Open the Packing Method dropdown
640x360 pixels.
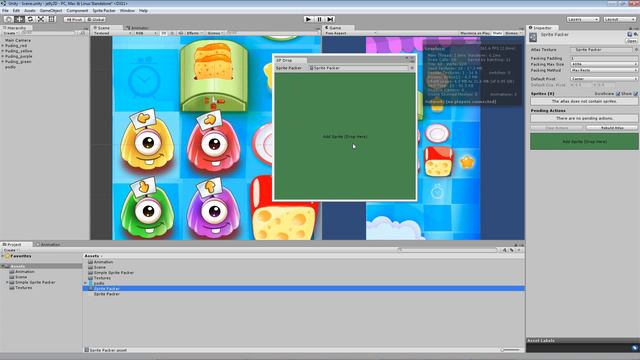point(604,70)
